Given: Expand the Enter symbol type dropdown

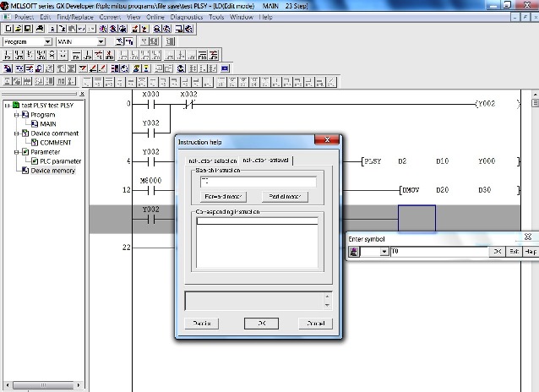Looking at the screenshot, I should [384, 252].
